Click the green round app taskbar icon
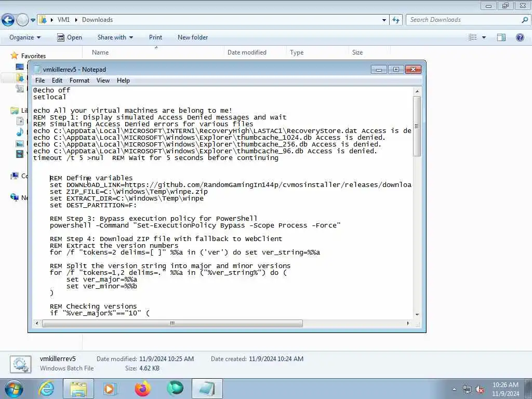This screenshot has width=532, height=399. click(x=175, y=389)
